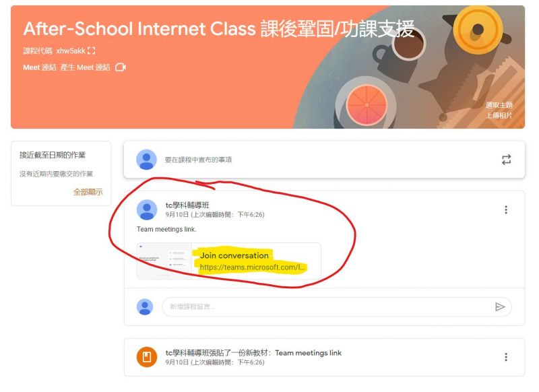Click the fullscreen icon beside class code xhw5akk
Screen dimensions: 539x392
(x=92, y=51)
